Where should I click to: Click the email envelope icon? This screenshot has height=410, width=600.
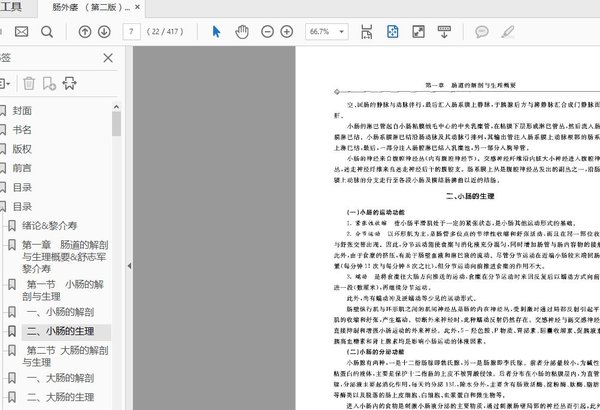point(21,31)
